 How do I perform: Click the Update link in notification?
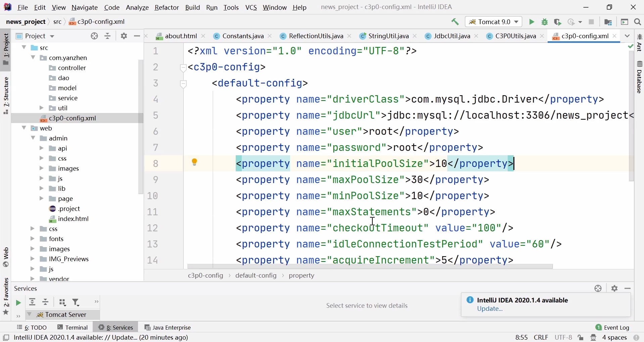point(490,309)
